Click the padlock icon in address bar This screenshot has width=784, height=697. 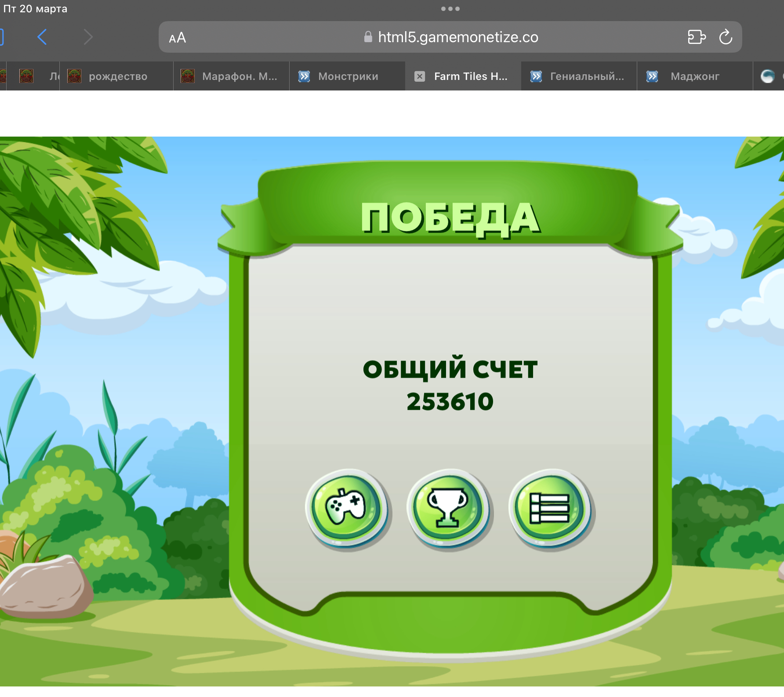368,37
